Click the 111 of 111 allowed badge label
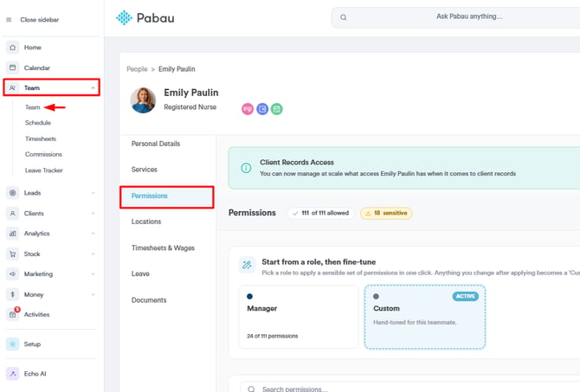 click(325, 213)
